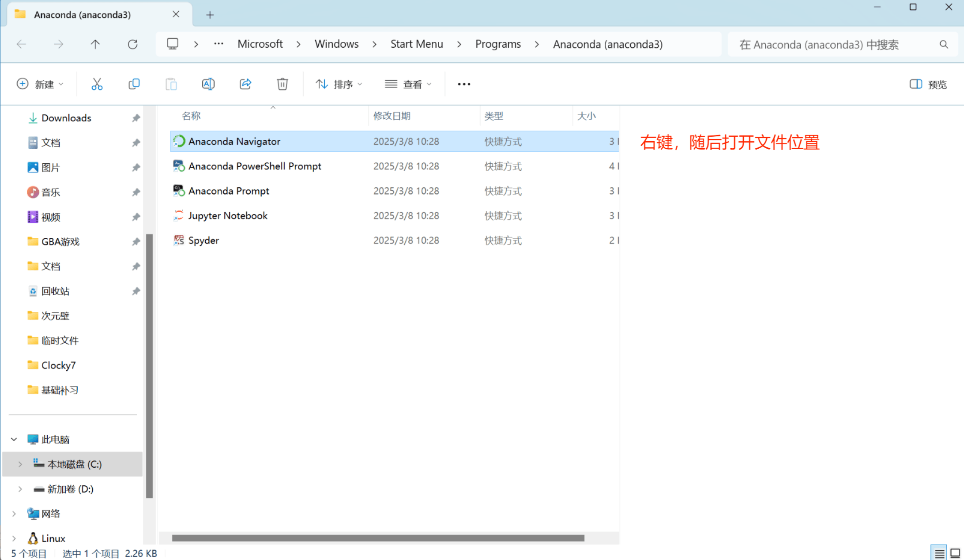This screenshot has height=560, width=964.
Task: Click the Share icon in toolbar
Action: [x=245, y=84]
